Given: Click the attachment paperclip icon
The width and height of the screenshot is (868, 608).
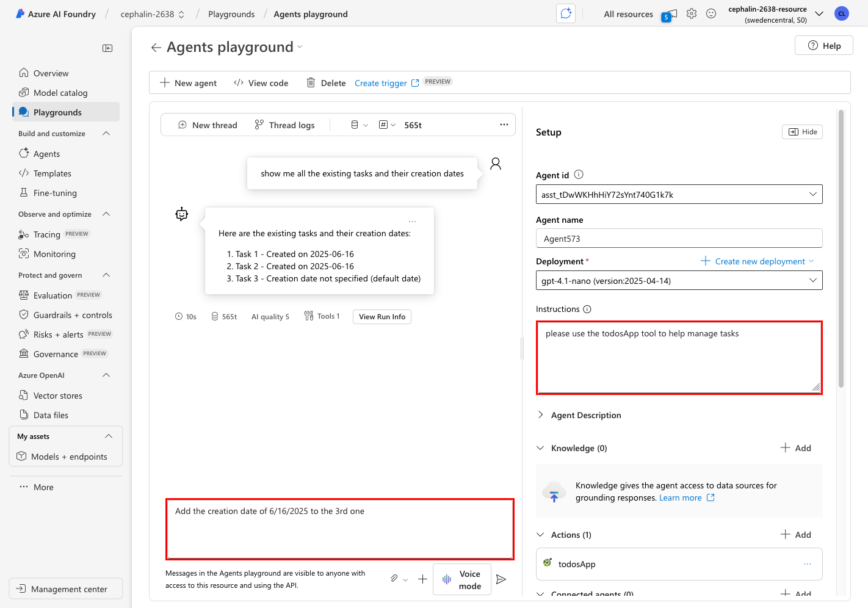Looking at the screenshot, I should click(x=394, y=579).
